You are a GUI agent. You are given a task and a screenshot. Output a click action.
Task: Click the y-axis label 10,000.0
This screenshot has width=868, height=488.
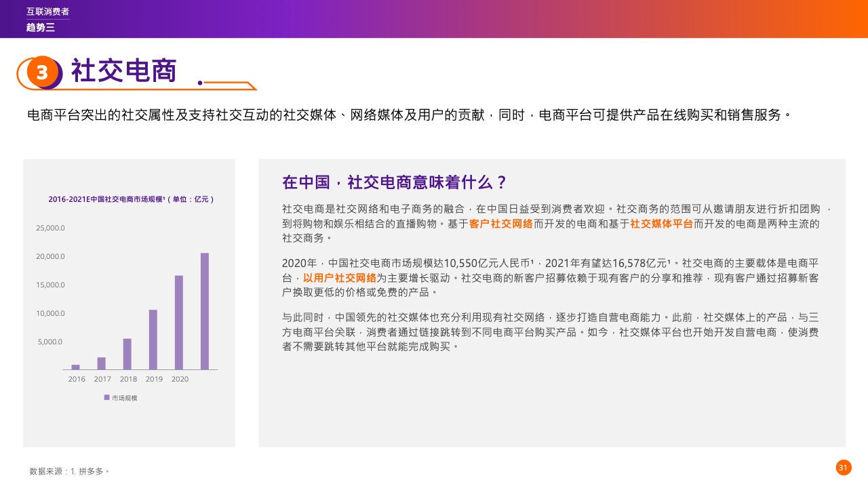coord(50,313)
